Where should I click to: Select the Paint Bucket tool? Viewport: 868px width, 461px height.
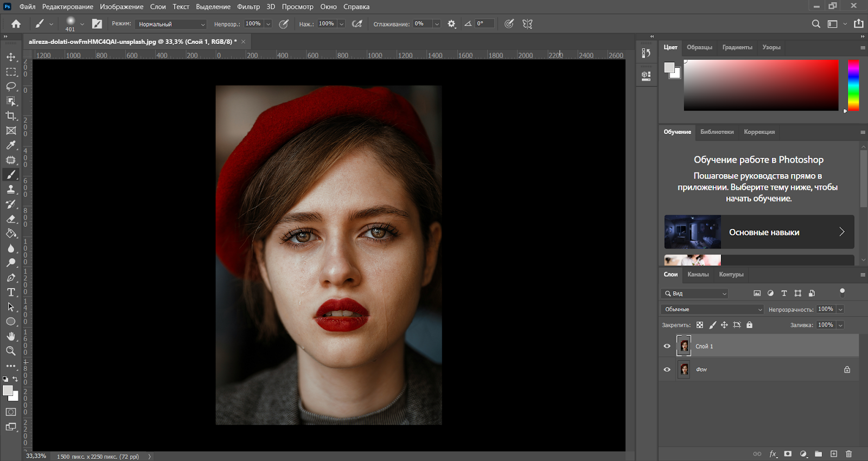[x=11, y=233]
